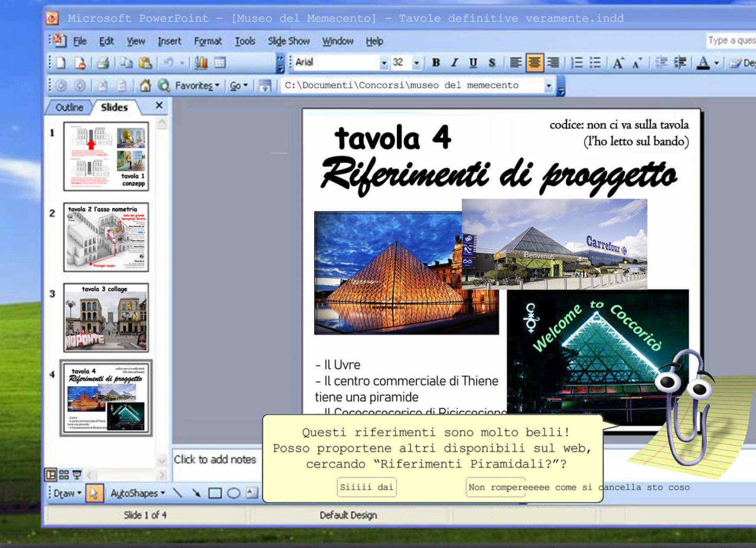Screen dimensions: 756x548
Task: Select slide 2 thumbnail l'asso nometria
Action: pyautogui.click(x=106, y=237)
